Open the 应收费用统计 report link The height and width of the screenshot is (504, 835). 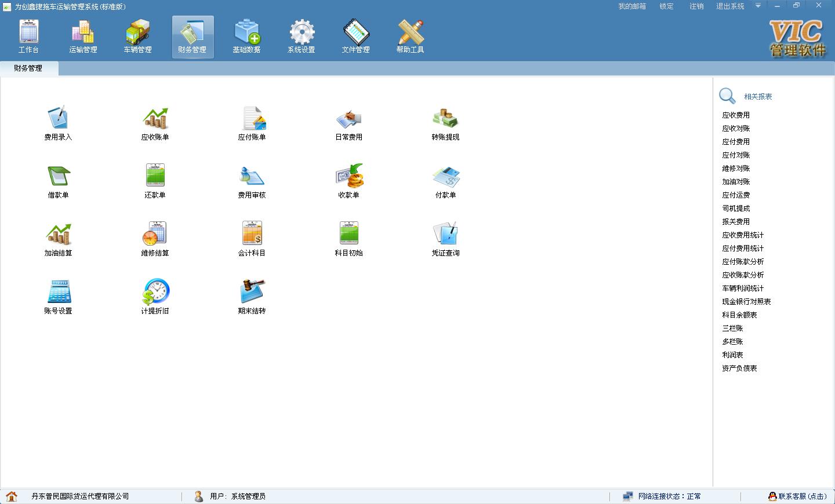pos(743,235)
